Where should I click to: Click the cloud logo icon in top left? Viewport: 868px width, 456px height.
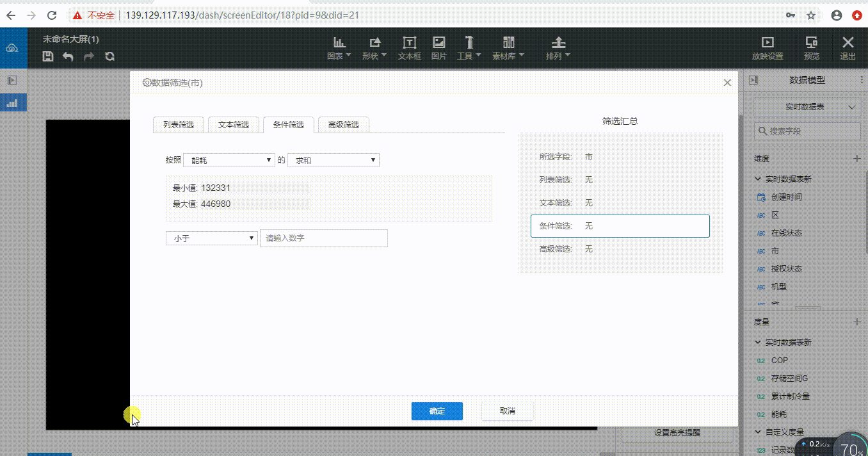click(12, 49)
